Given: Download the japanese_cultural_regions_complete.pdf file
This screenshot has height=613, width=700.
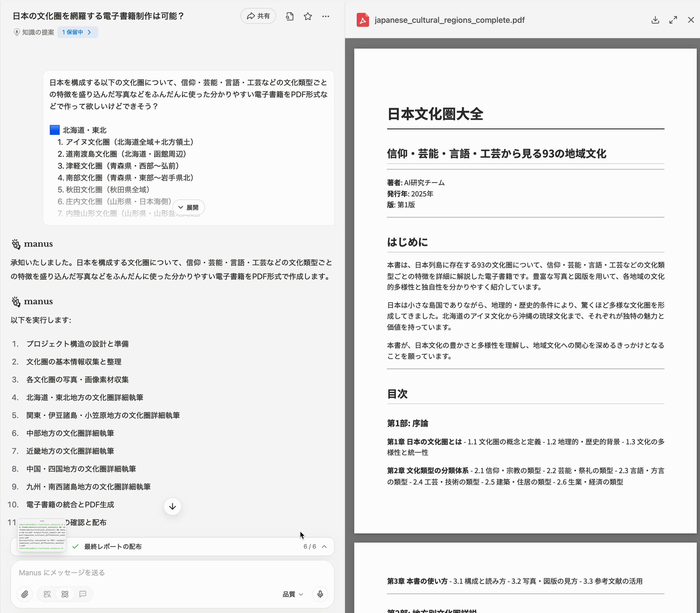Looking at the screenshot, I should pos(655,20).
